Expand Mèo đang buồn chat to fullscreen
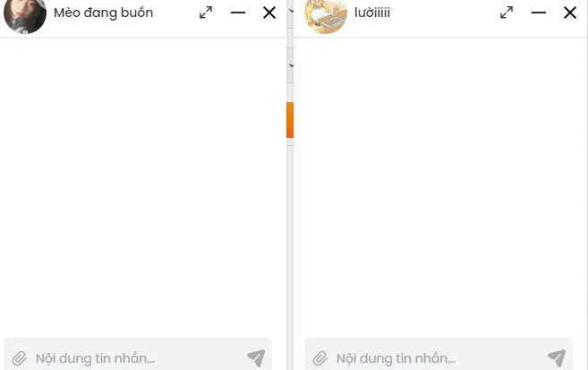Viewport: 588px width, 370px height. click(x=206, y=13)
